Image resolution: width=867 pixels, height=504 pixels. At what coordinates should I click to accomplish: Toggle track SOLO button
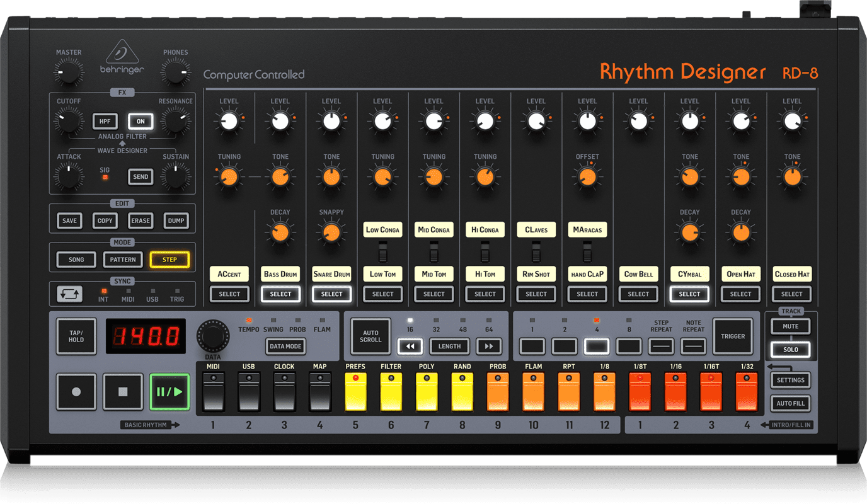pyautogui.click(x=791, y=349)
